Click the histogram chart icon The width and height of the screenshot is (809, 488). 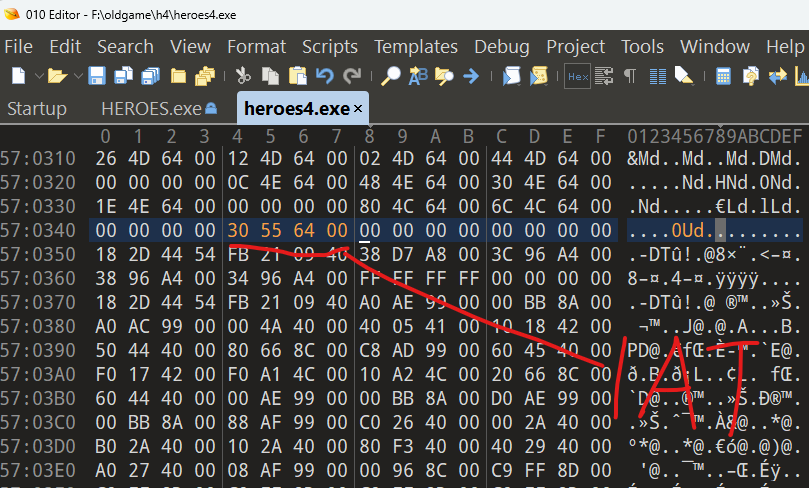coord(802,76)
